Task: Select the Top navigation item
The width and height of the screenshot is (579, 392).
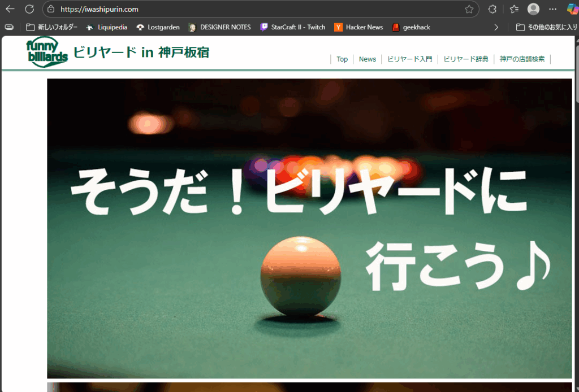Action: (x=342, y=59)
